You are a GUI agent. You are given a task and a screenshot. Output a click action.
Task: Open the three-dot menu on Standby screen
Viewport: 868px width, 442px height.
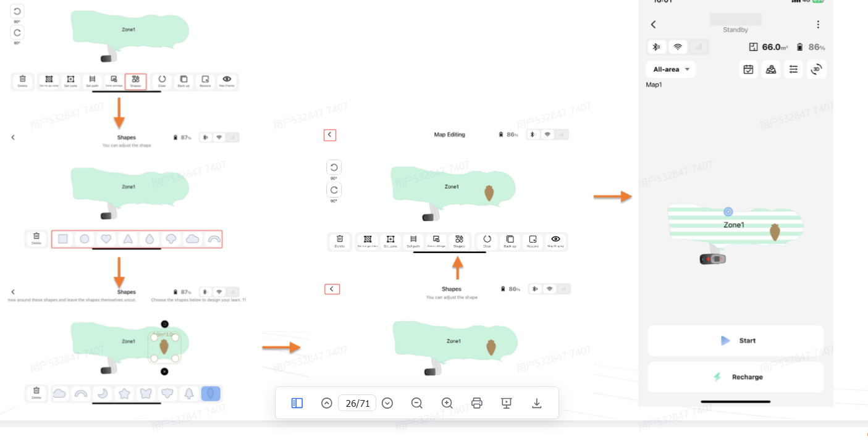[818, 25]
